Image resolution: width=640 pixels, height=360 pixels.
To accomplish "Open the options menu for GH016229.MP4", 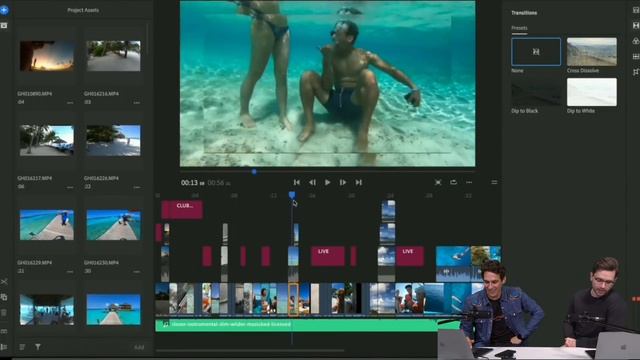I will 70,271.
